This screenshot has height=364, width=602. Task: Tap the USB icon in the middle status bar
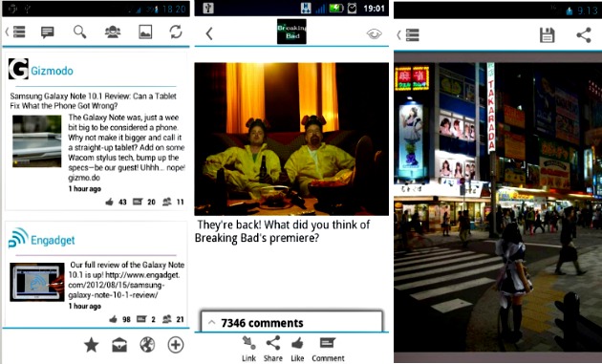(x=208, y=9)
